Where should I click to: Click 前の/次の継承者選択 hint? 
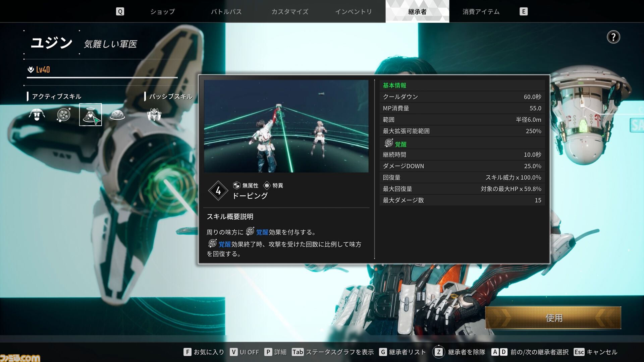coord(530,352)
